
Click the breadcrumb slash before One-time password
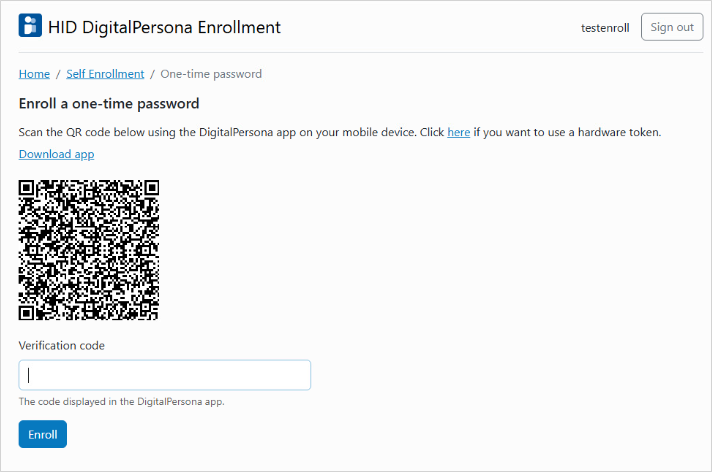153,74
